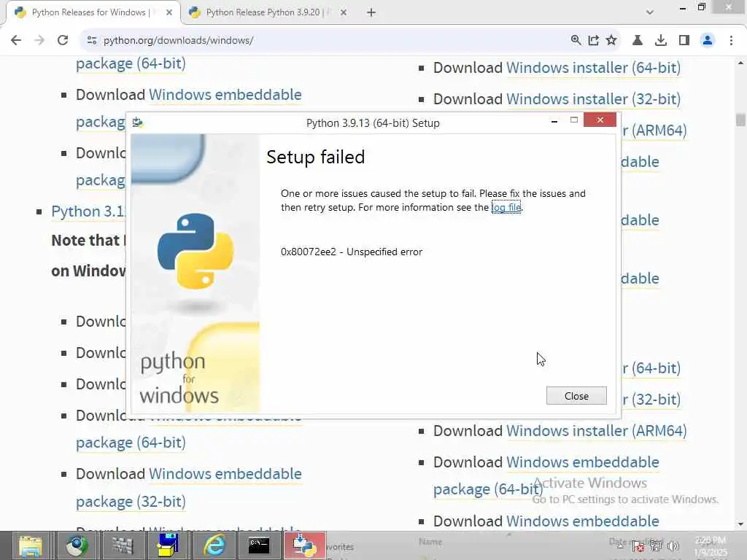The height and width of the screenshot is (560, 747).
Task: Close the Python Releases for Windows tab
Action: pos(169,12)
